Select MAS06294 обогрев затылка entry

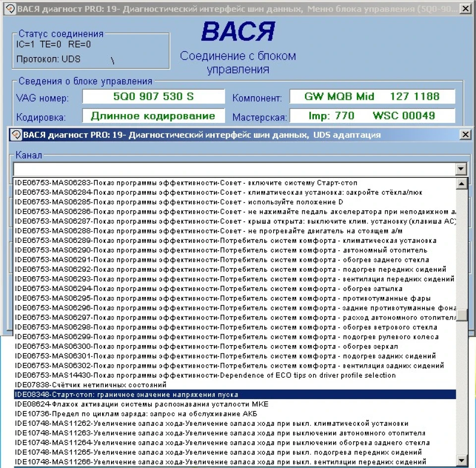click(235, 289)
